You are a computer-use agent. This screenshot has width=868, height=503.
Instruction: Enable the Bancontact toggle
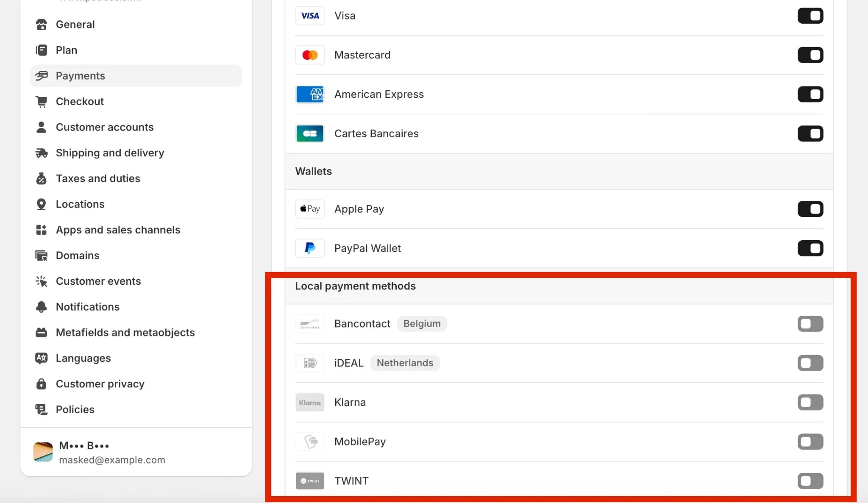point(810,324)
